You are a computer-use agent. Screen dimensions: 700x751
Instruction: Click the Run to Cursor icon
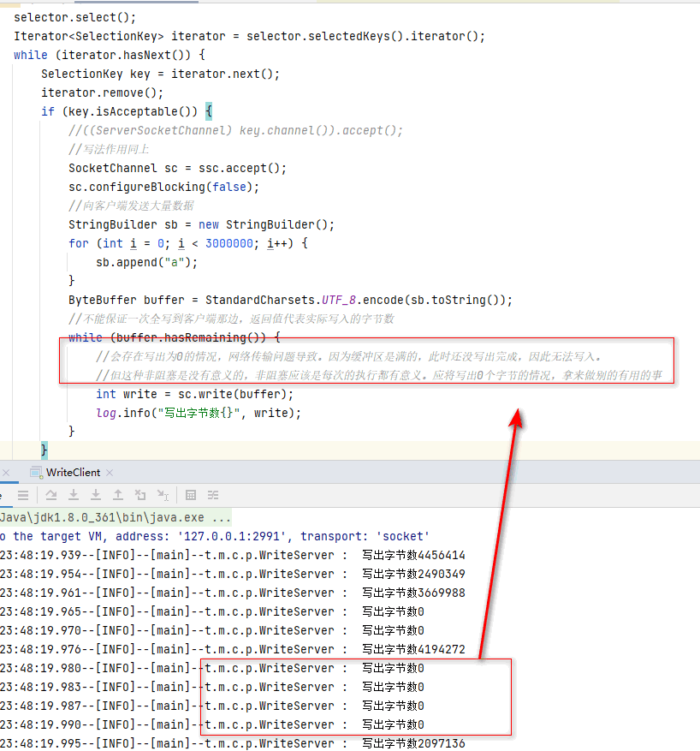click(163, 495)
